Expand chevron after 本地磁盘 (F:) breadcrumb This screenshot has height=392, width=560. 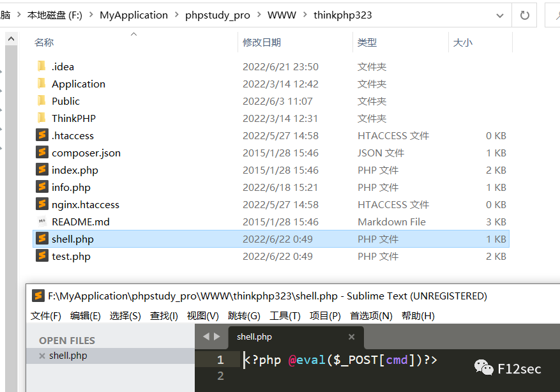coord(91,15)
